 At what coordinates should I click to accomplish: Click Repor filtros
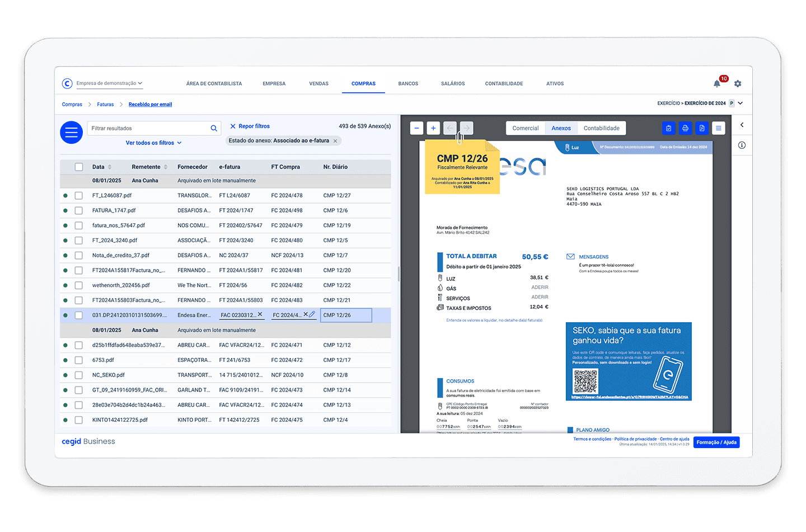point(250,126)
